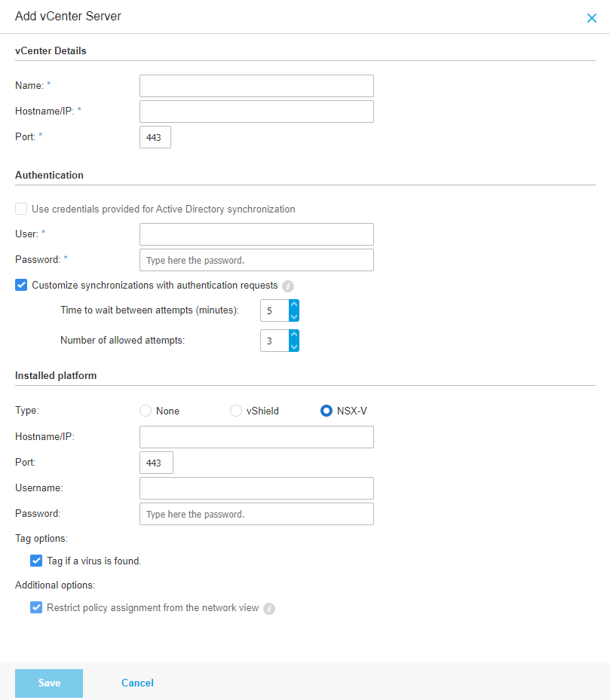Select None as installed platform type

click(146, 411)
